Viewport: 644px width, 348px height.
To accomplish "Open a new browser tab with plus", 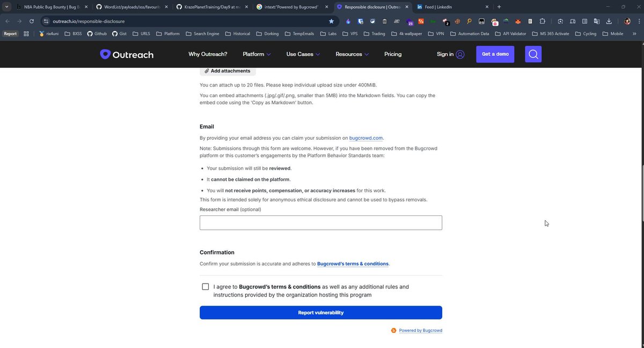I will point(499,7).
